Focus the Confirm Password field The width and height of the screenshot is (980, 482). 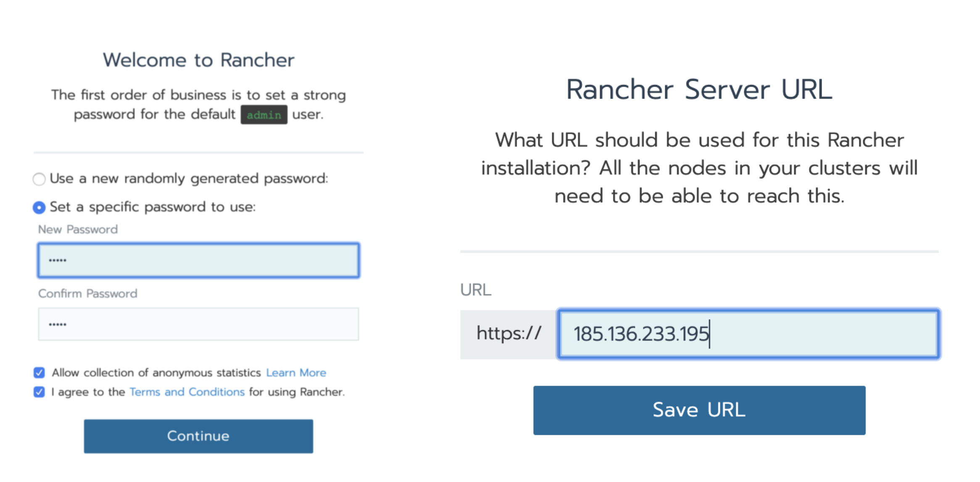[198, 324]
